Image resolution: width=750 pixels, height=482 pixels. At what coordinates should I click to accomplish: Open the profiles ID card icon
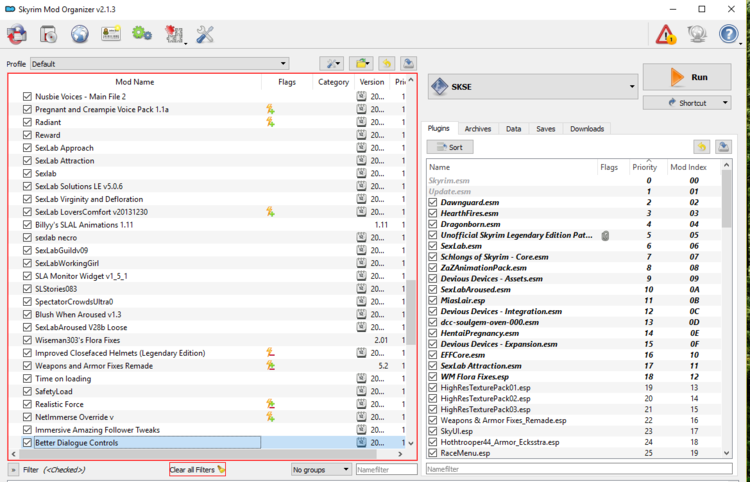click(x=111, y=34)
